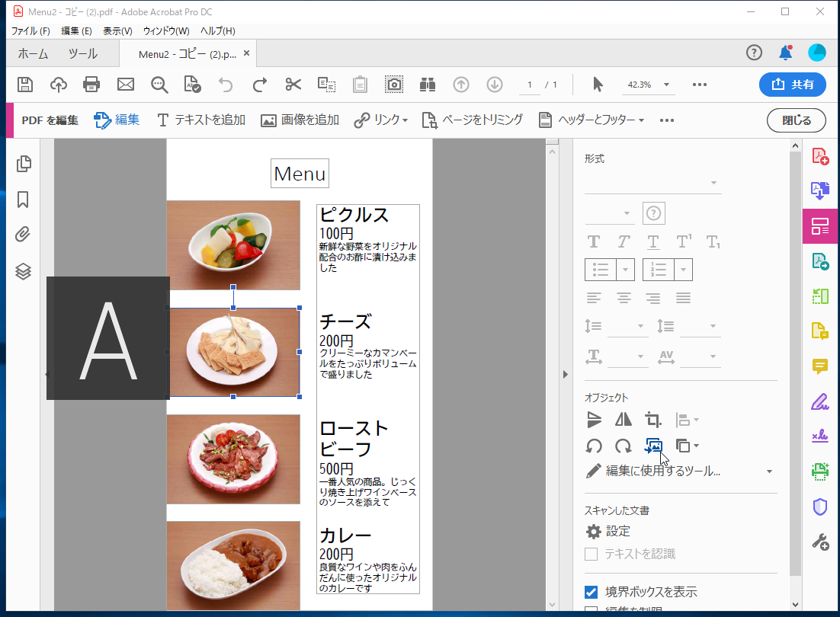840x617 pixels.
Task: Select the ローストビーフ food image
Action: pyautogui.click(x=233, y=459)
